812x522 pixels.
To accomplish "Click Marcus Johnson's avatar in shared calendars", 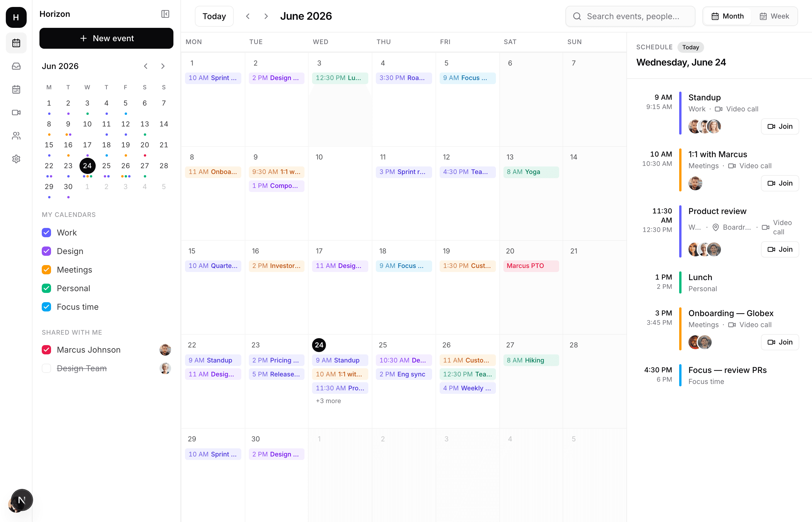I will (x=165, y=349).
